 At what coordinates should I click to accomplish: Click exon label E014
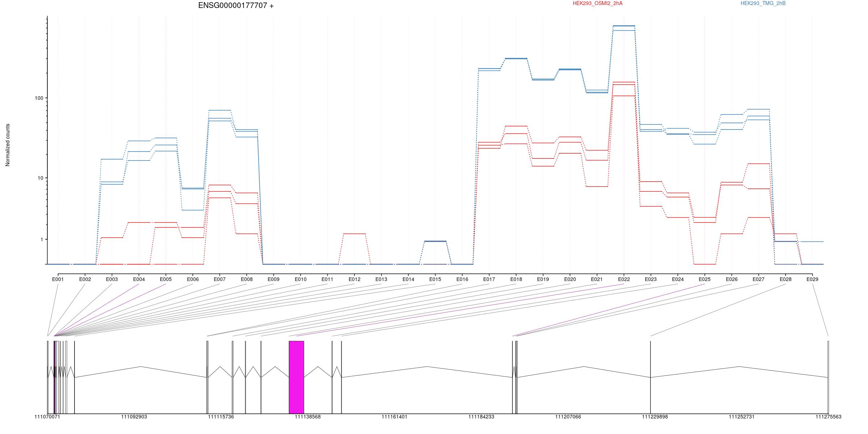[408, 279]
